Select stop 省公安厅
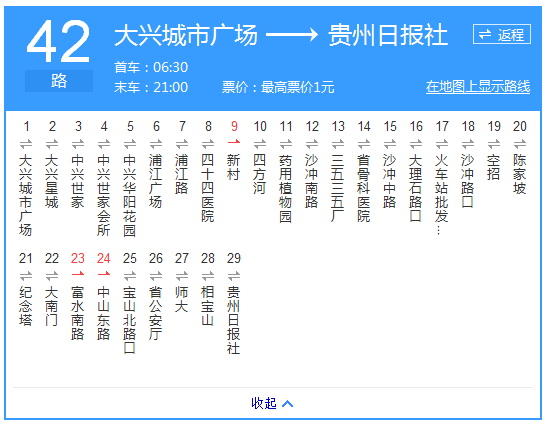The width and height of the screenshot is (549, 427). (156, 313)
